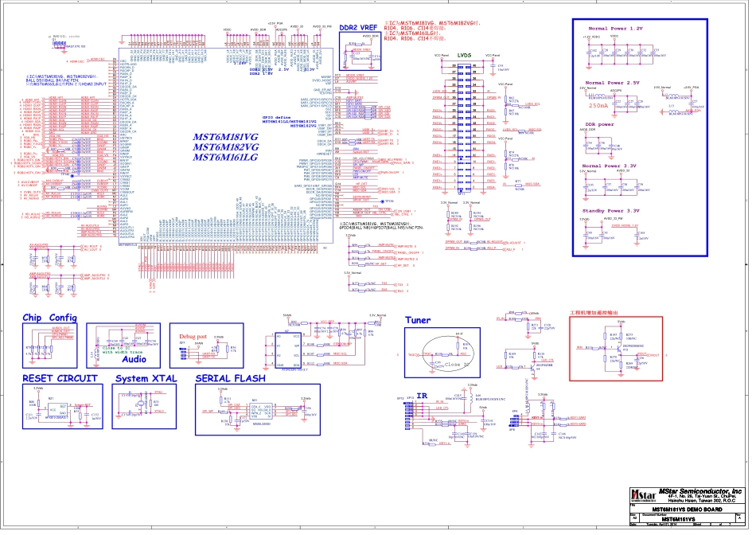Select the SERIAL FLASH heading

(x=236, y=378)
